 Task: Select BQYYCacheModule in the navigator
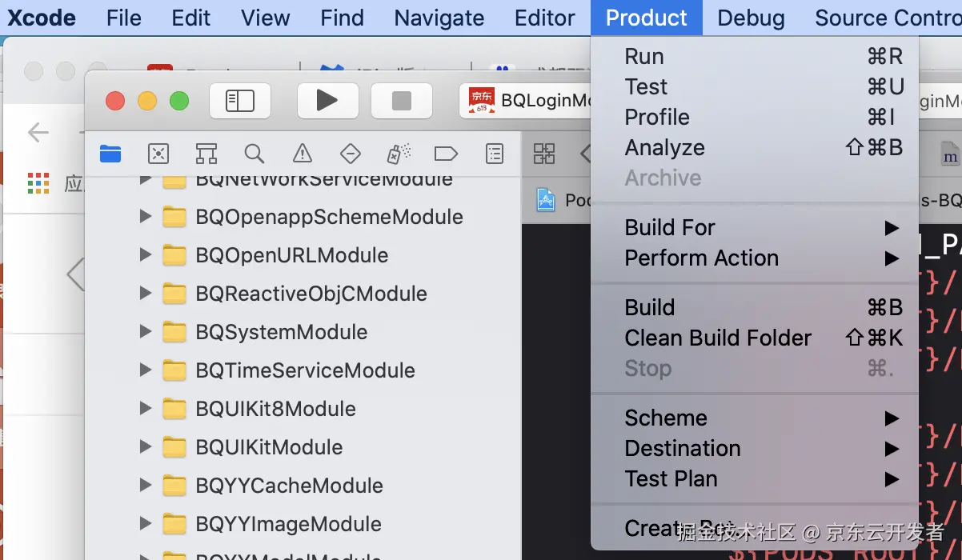[289, 486]
